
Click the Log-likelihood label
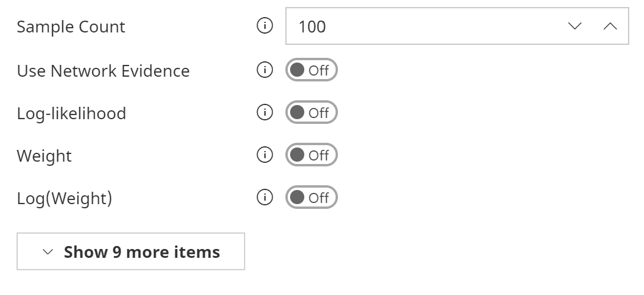pos(71,113)
